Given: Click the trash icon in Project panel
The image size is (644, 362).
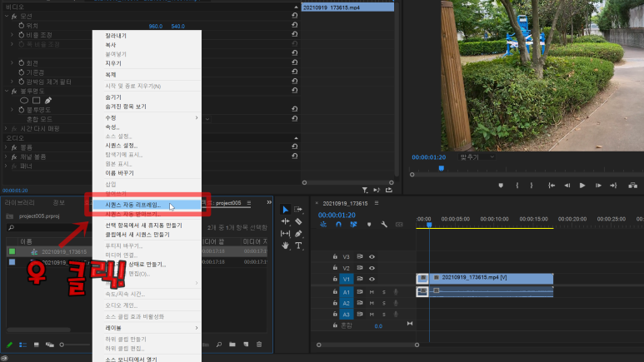Looking at the screenshot, I should tap(259, 345).
